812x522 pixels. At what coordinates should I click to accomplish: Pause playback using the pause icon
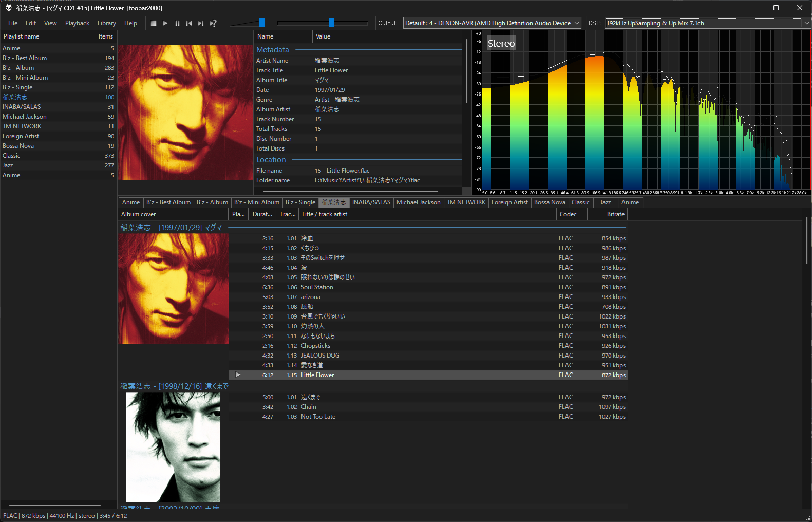(x=177, y=23)
